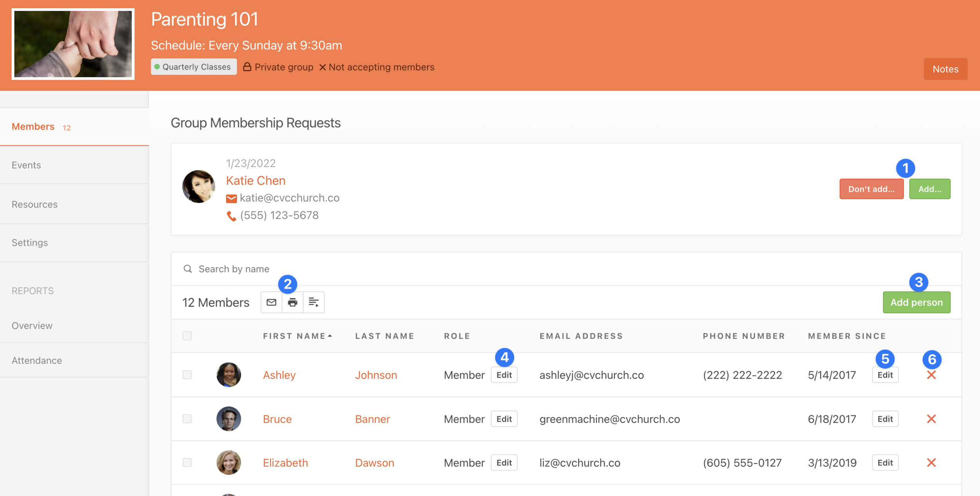The height and width of the screenshot is (496, 980).
Task: Click the email members envelope icon
Action: 271,302
